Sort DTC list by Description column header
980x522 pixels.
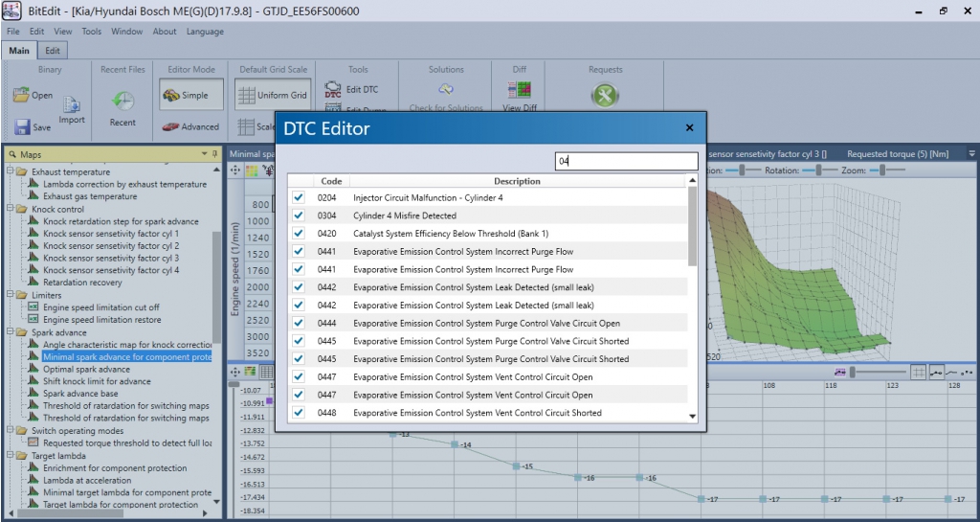click(x=517, y=181)
